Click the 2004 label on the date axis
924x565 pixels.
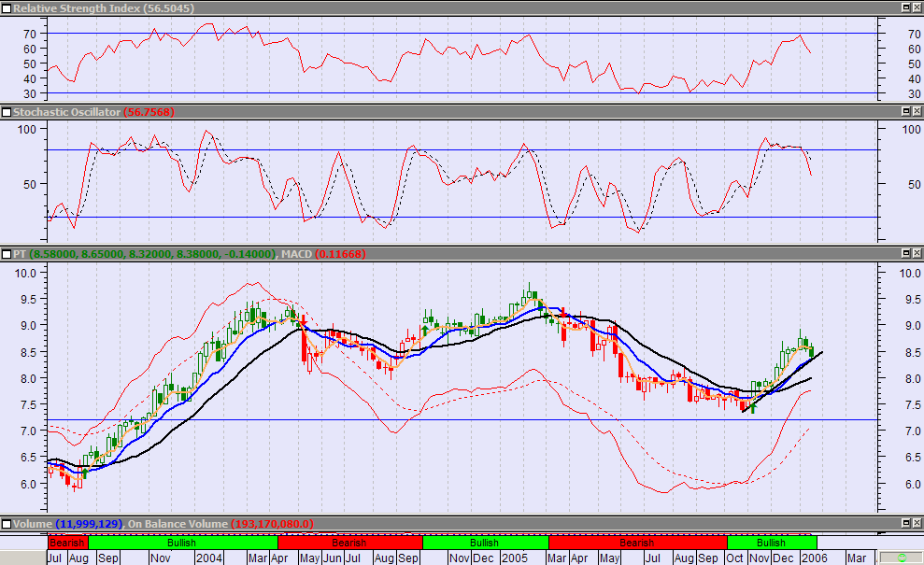point(208,558)
